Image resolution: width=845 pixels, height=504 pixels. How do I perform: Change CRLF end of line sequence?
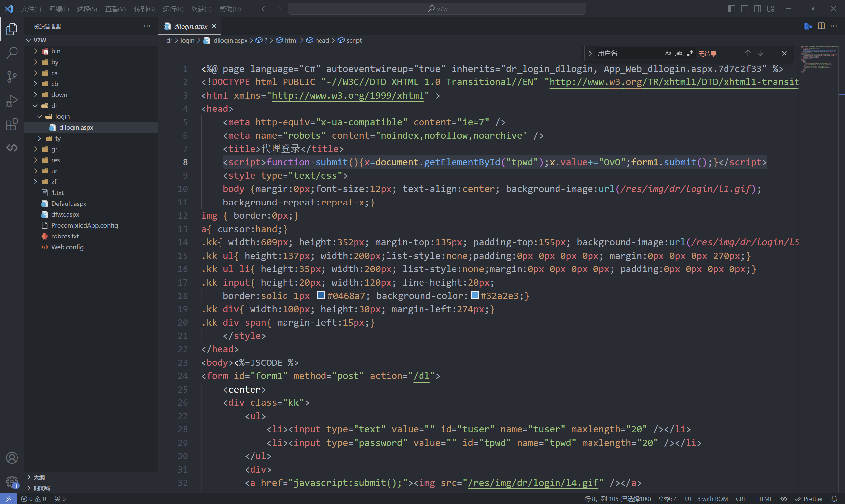coord(742,499)
